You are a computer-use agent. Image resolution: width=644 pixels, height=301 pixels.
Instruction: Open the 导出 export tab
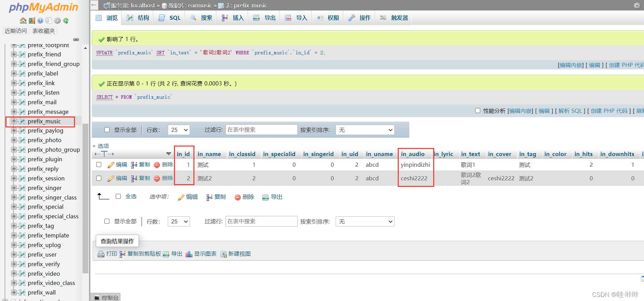(x=264, y=18)
